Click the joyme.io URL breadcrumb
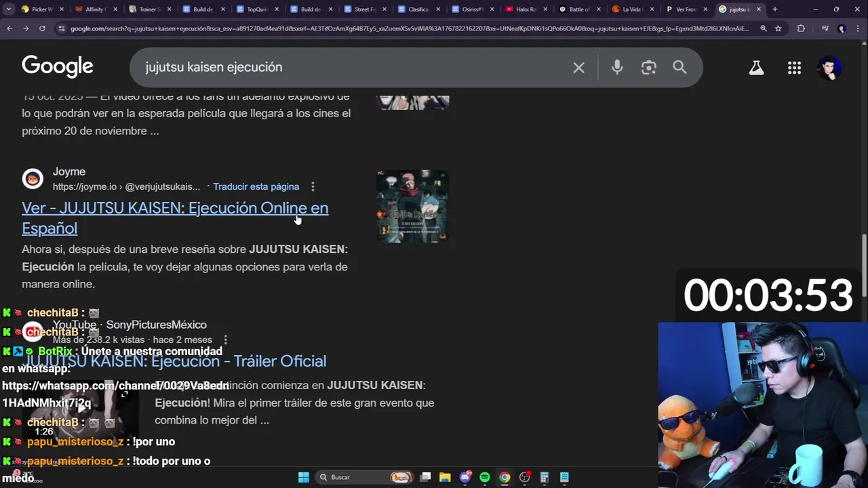Image resolution: width=868 pixels, height=488 pixels. (x=126, y=186)
